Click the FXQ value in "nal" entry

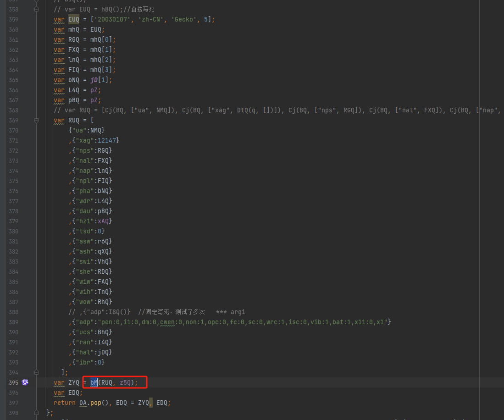pos(103,160)
